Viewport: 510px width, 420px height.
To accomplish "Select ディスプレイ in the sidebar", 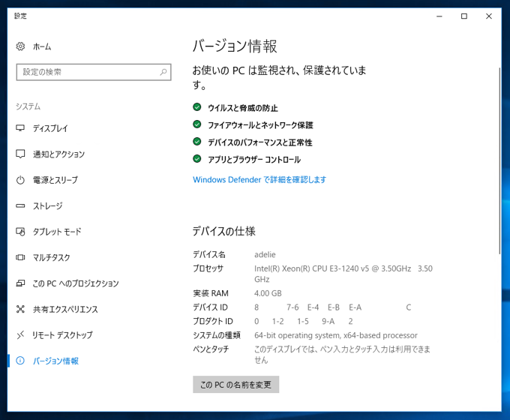I will tap(50, 128).
